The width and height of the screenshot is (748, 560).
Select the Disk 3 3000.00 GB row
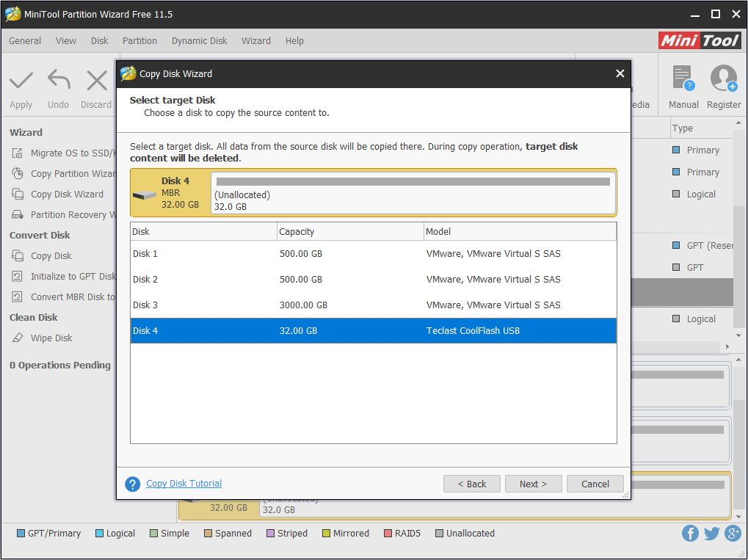[x=374, y=305]
